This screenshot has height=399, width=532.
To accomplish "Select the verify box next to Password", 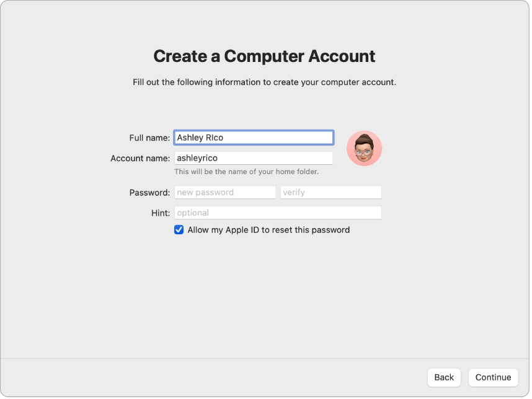I will pos(330,192).
